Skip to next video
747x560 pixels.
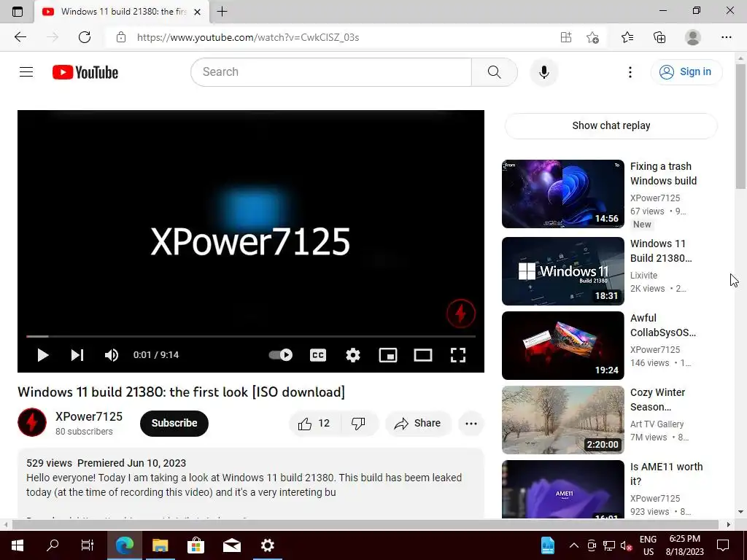click(x=77, y=355)
